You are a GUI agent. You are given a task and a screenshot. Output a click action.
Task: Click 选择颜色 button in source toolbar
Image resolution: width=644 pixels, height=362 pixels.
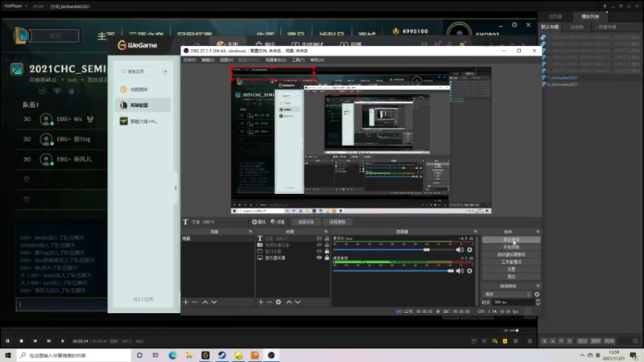pyautogui.click(x=337, y=222)
